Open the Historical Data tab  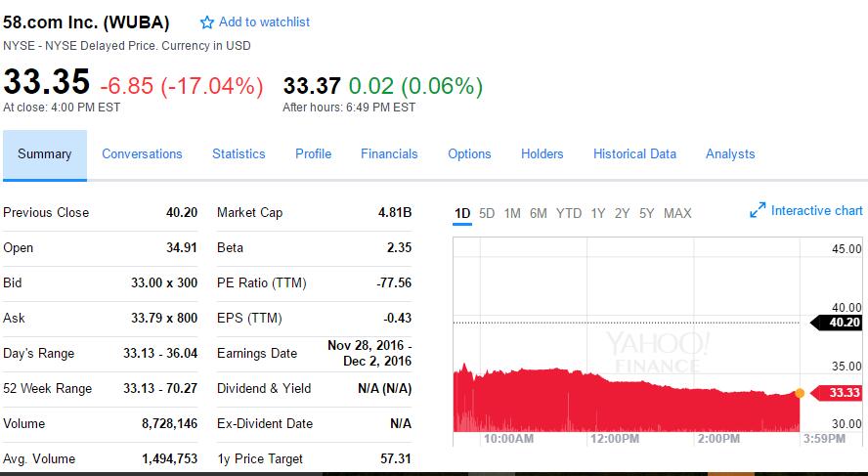634,154
